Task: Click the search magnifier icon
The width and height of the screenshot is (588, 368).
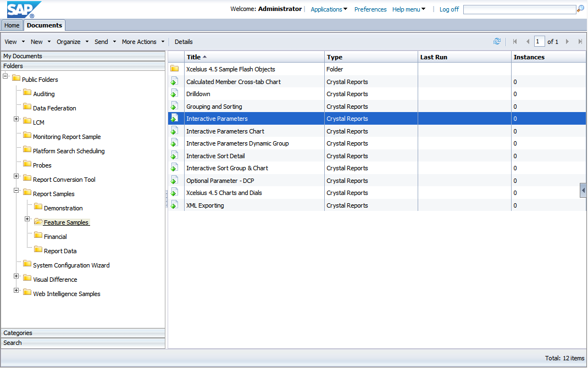Action: (x=581, y=9)
